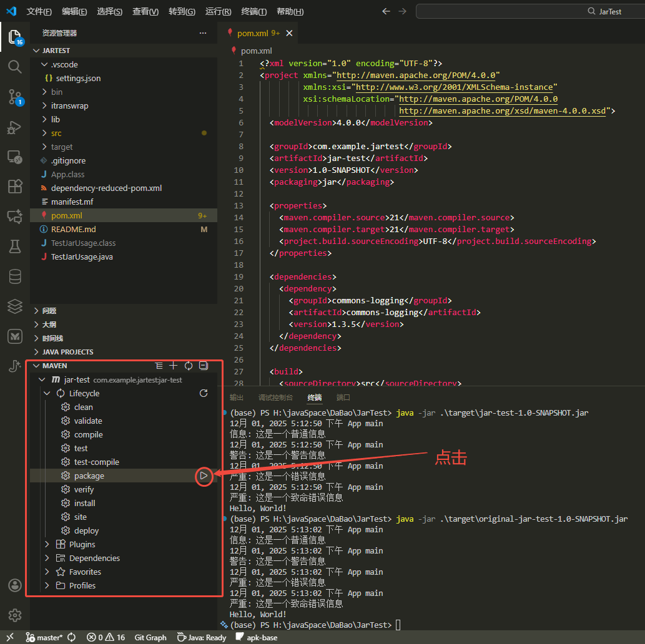Open the Extensions view icon
645x644 pixels.
[x=15, y=186]
